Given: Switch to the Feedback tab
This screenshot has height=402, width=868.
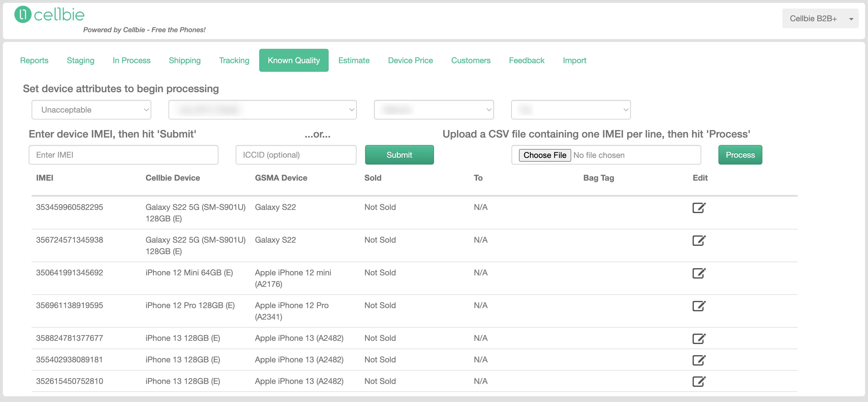Looking at the screenshot, I should (526, 60).
